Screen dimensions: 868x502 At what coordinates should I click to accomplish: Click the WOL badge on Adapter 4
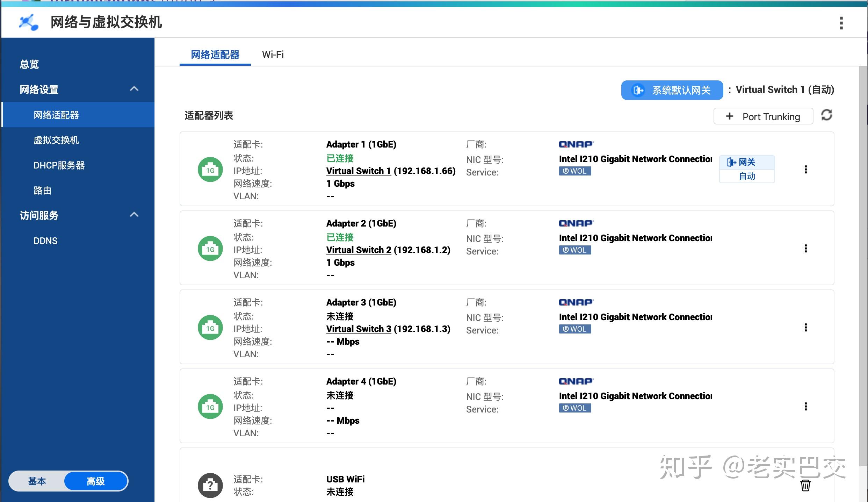(x=575, y=408)
